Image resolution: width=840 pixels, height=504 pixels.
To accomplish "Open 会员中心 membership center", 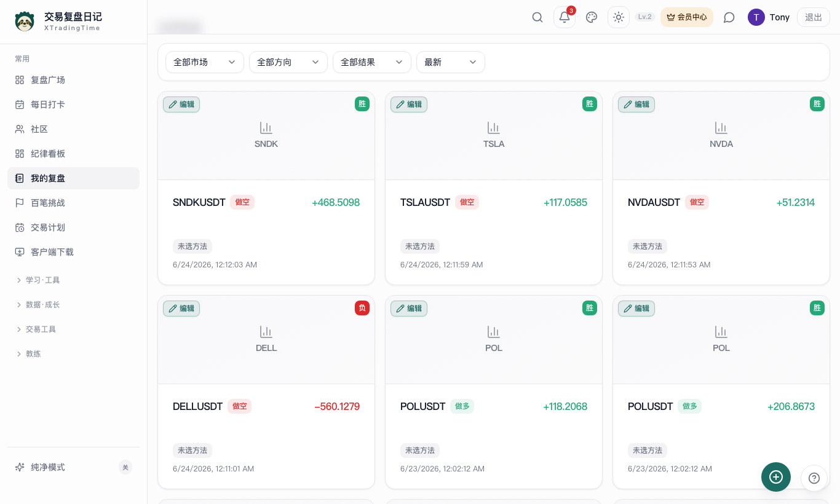I will [x=687, y=17].
